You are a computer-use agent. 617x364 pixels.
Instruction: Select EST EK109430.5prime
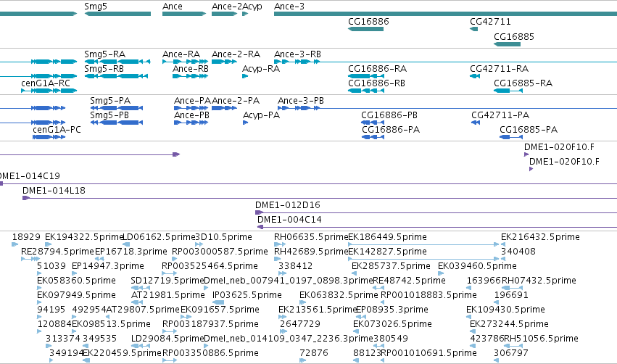pos(505,310)
